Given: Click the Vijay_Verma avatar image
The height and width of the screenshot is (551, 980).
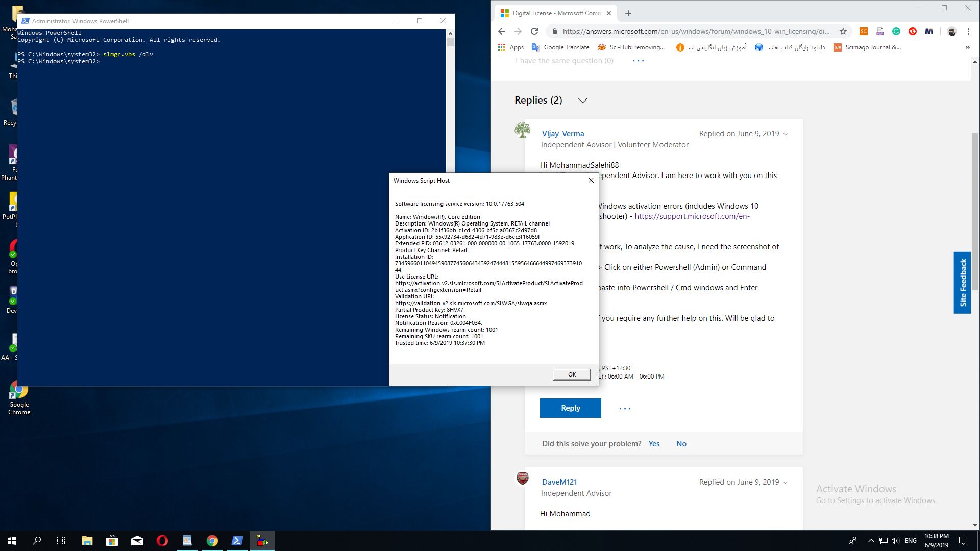Looking at the screenshot, I should (522, 131).
